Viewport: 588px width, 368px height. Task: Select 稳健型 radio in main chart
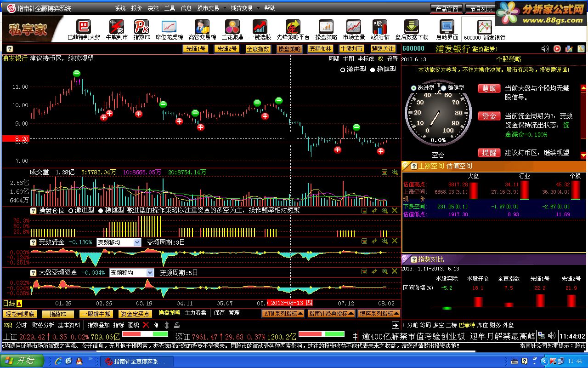click(x=373, y=70)
